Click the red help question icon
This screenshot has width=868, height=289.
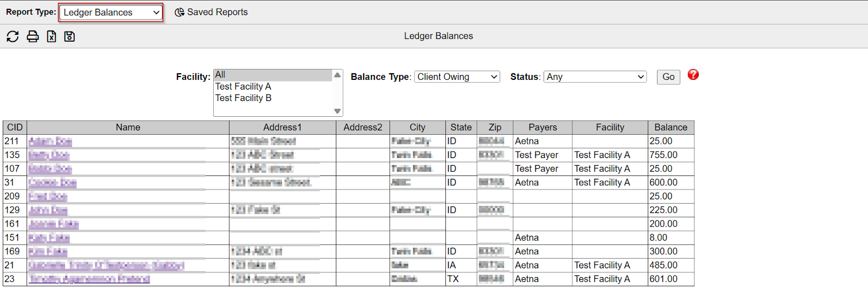pyautogui.click(x=693, y=75)
